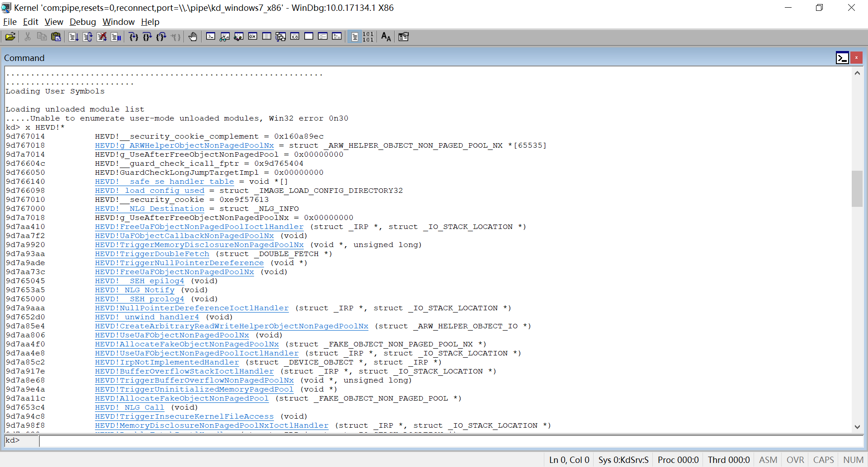Click the Step Out icon

161,37
